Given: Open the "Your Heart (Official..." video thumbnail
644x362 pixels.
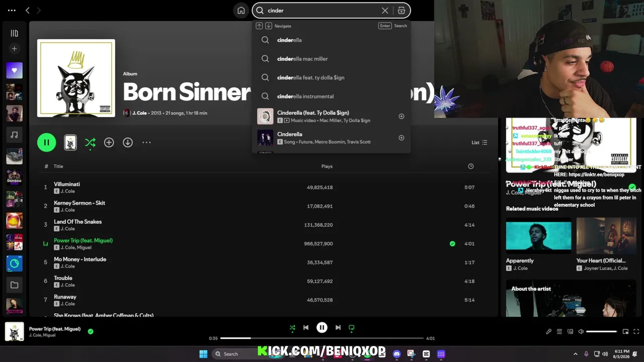Looking at the screenshot, I should (606, 235).
